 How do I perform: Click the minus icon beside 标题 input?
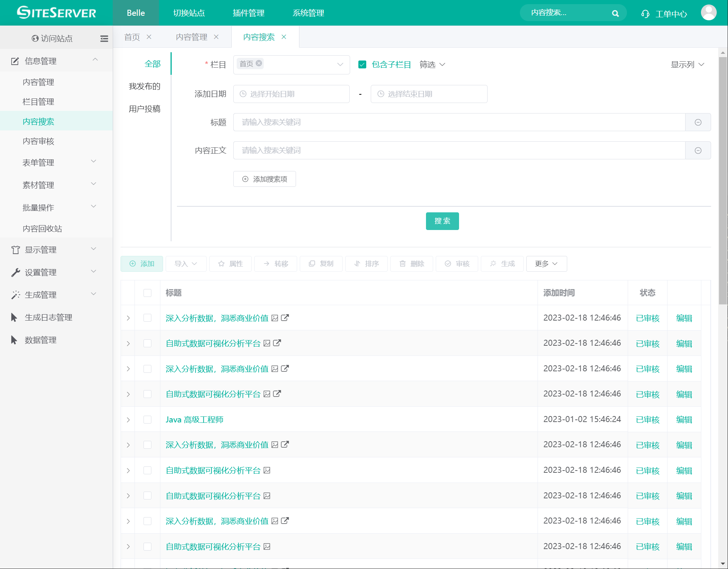coord(698,123)
